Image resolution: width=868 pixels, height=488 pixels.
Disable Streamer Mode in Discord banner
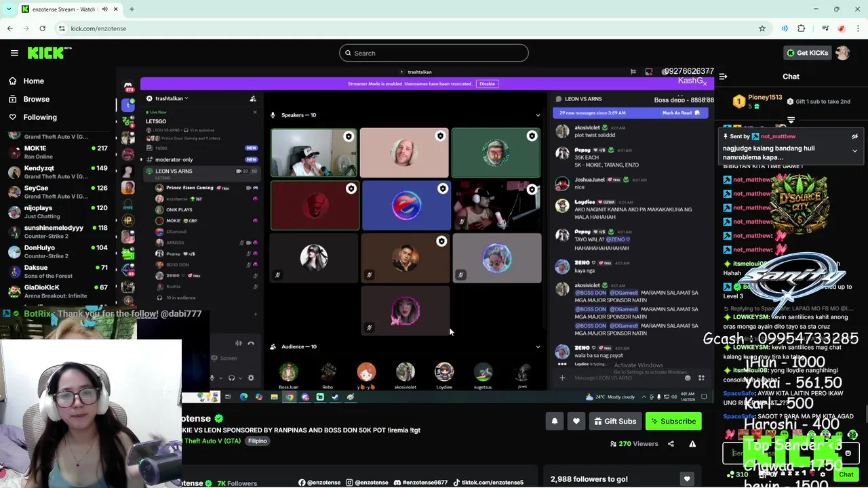coord(487,84)
